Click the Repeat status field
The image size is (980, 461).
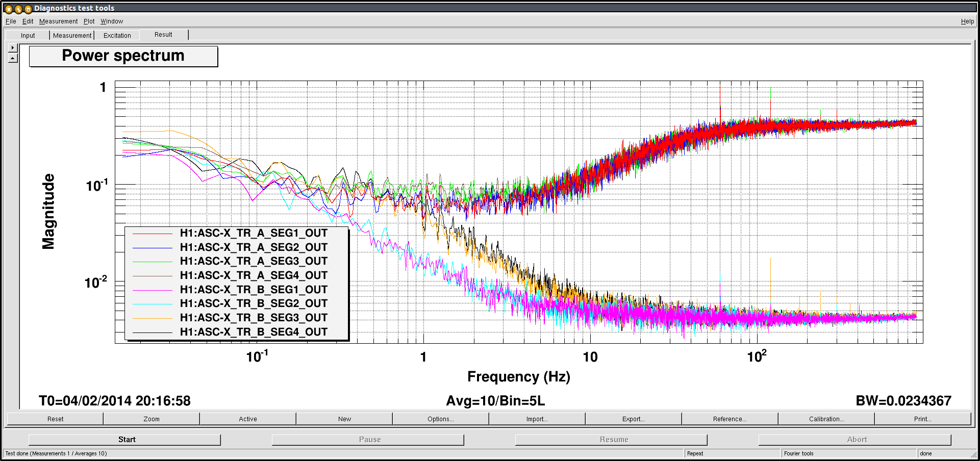(732, 453)
